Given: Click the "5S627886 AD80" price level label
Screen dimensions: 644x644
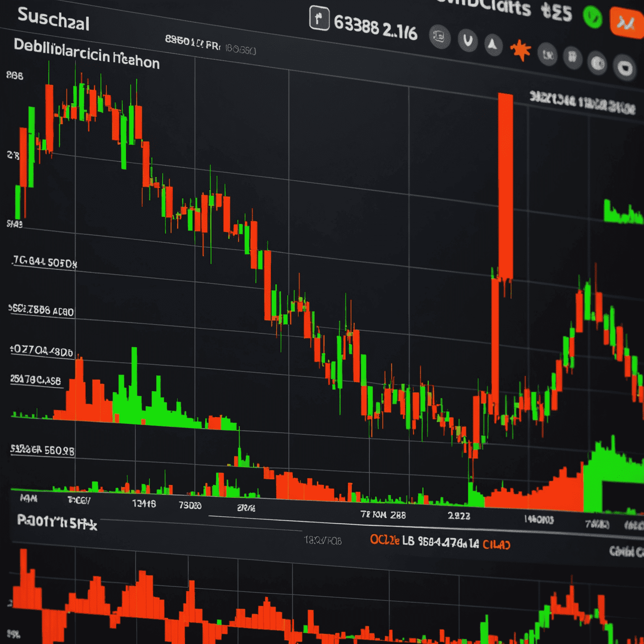Looking at the screenshot, I should pos(42,310).
